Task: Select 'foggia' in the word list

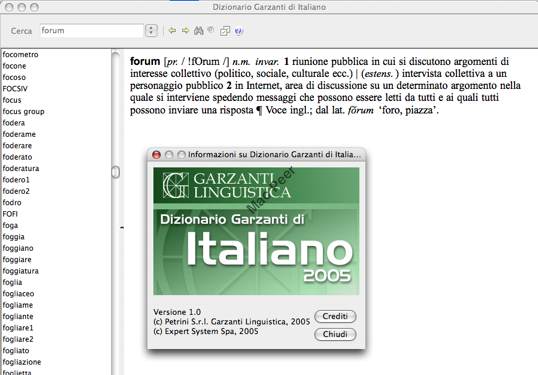Action: coord(13,237)
